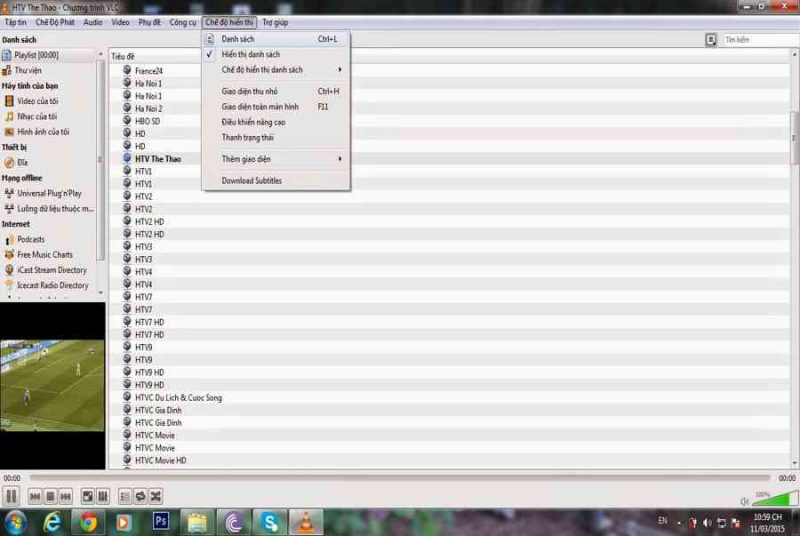Open Audio menu

click(x=93, y=22)
